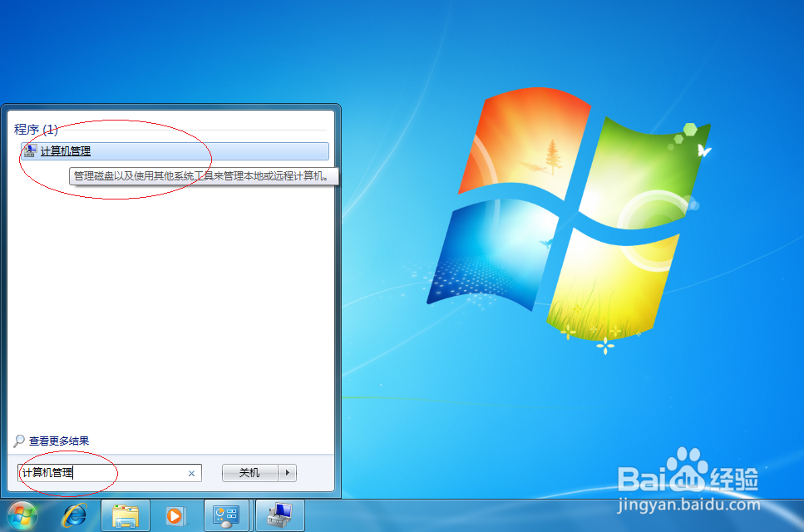Open the 计算机管理 search result
Screen dimensions: 804x532
tap(175, 151)
